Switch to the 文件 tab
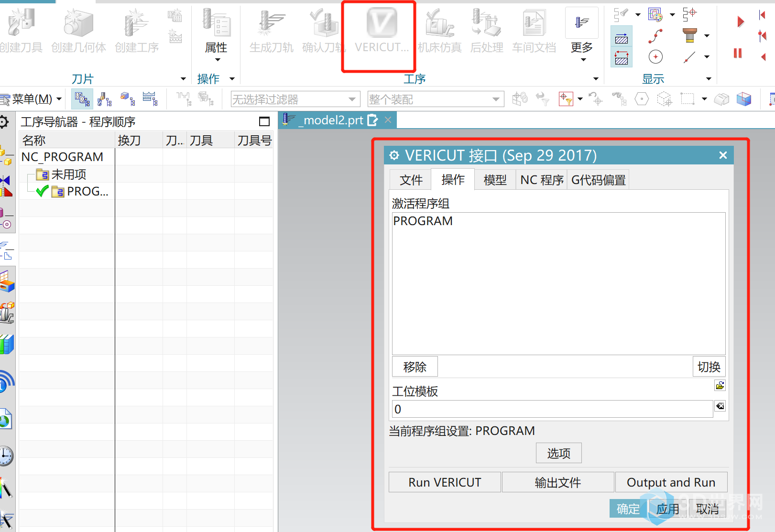This screenshot has width=775, height=532. click(411, 180)
